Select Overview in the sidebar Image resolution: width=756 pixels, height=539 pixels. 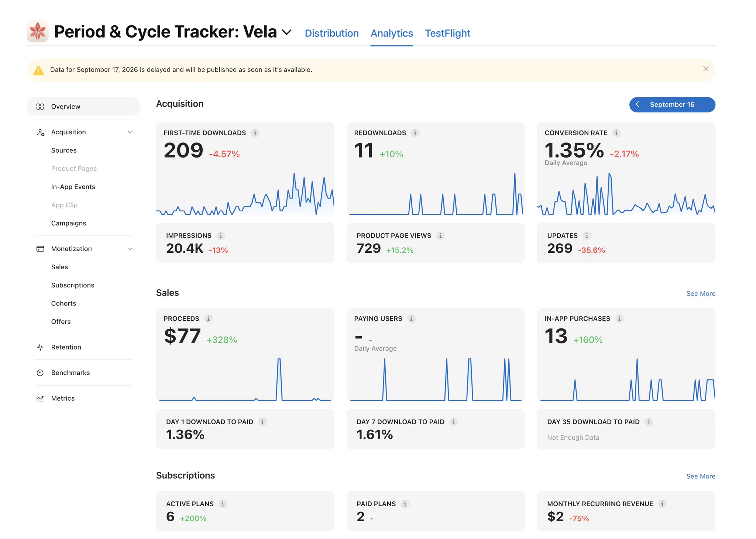point(84,107)
